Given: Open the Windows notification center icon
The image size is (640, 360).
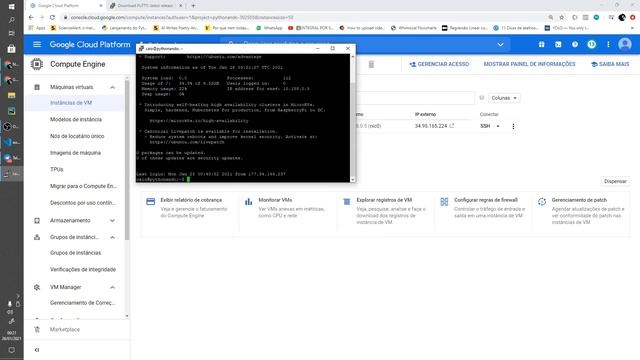Looking at the screenshot, I should (11, 350).
